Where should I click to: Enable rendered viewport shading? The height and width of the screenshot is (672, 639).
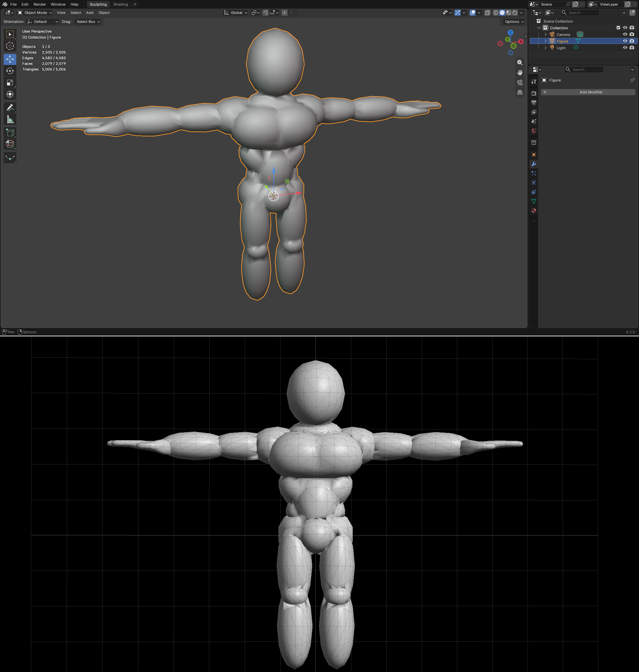click(515, 13)
